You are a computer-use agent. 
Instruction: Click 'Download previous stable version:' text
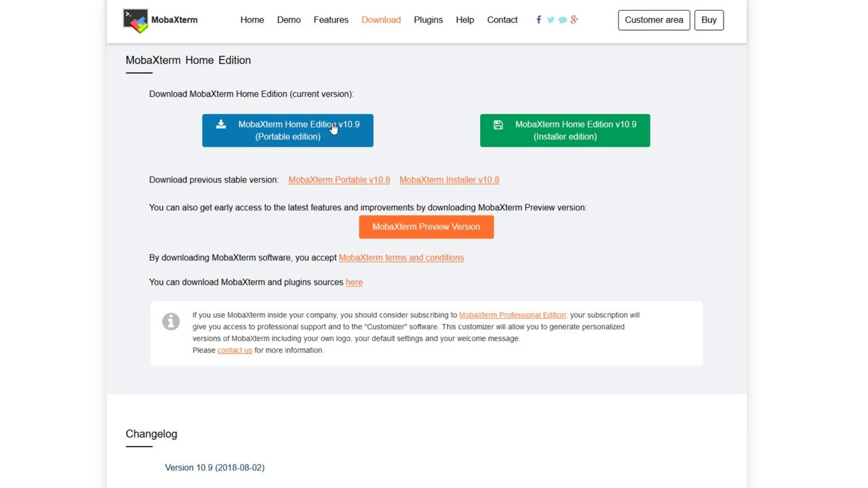(x=214, y=180)
